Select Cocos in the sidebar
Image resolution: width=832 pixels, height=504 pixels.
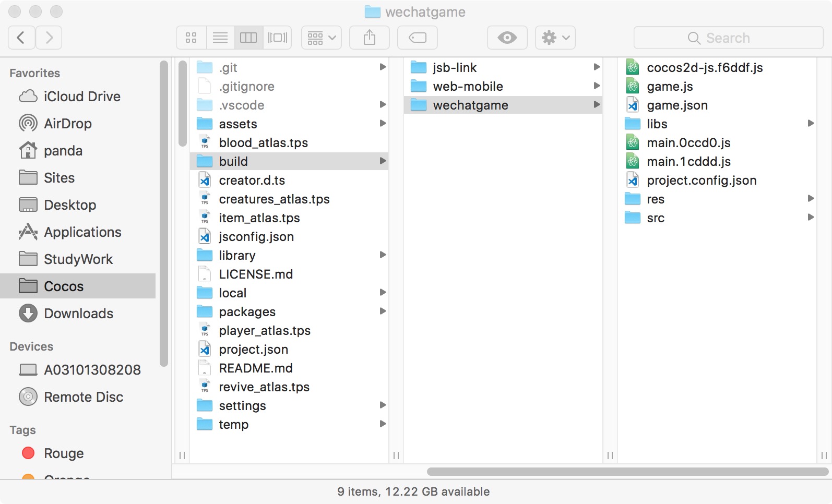click(78, 286)
